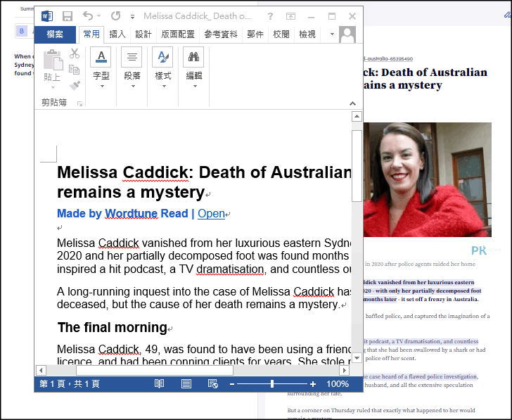Viewport: 512px width, 420px height.
Task: Expand the dropdown arrow under 編輯
Action: (x=195, y=87)
